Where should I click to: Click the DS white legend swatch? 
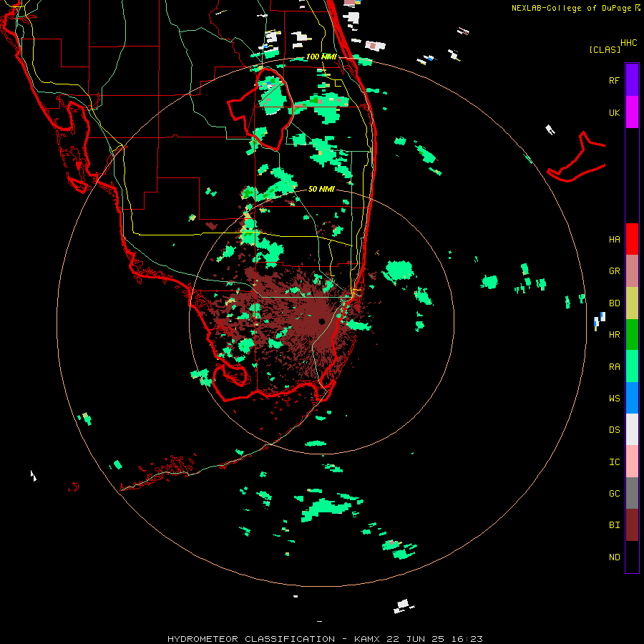(632, 429)
